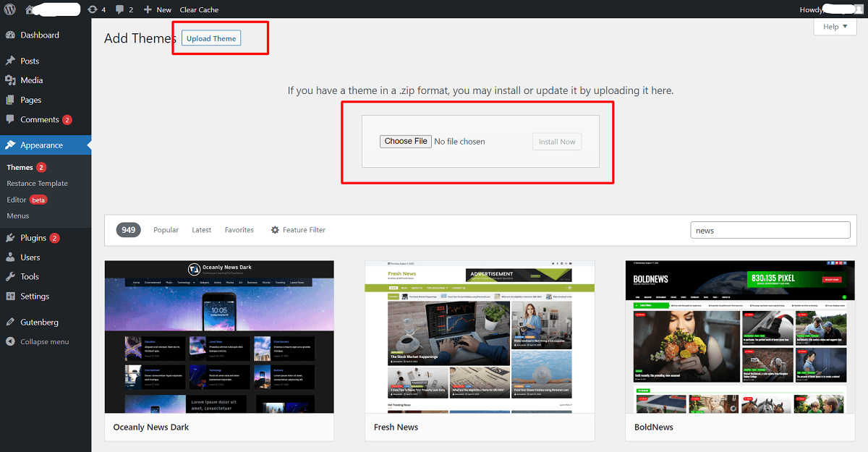
Task: Click the Choose File button
Action: click(405, 141)
